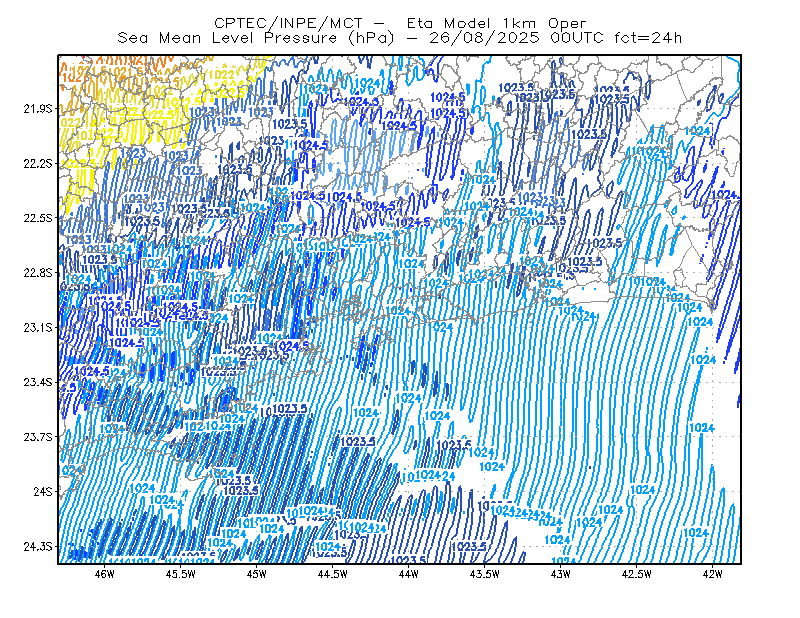Viewport: 800px width, 618px height.
Task: Click the 42W longitude axis label
Action: tap(713, 574)
